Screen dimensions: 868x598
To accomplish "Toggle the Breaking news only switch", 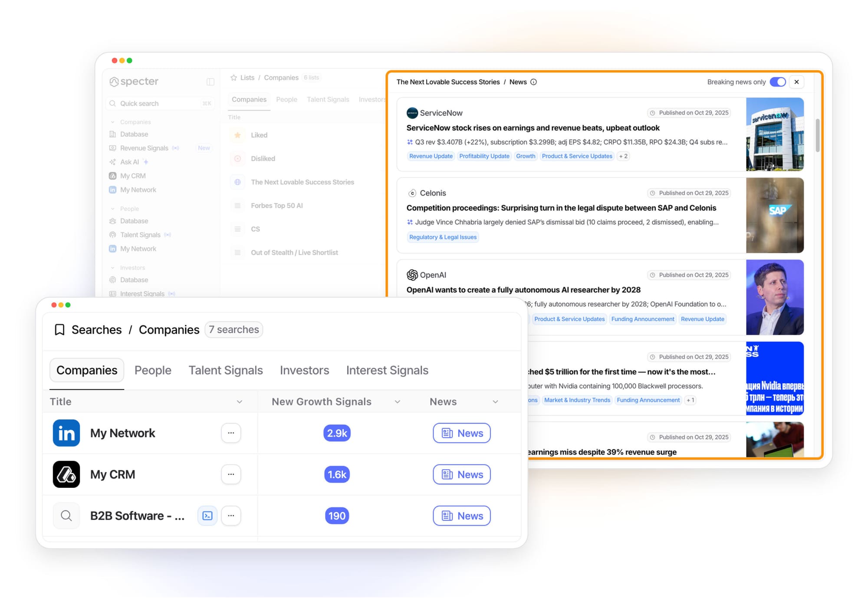I will 777,82.
